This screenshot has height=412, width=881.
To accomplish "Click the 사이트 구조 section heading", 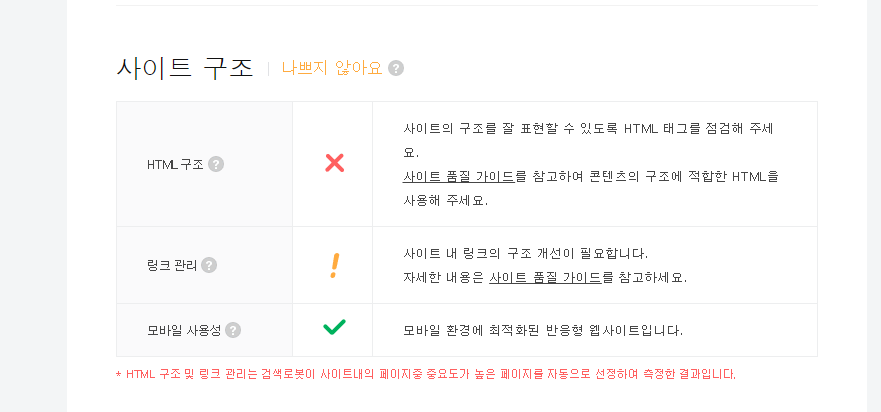I will pyautogui.click(x=185, y=68).
